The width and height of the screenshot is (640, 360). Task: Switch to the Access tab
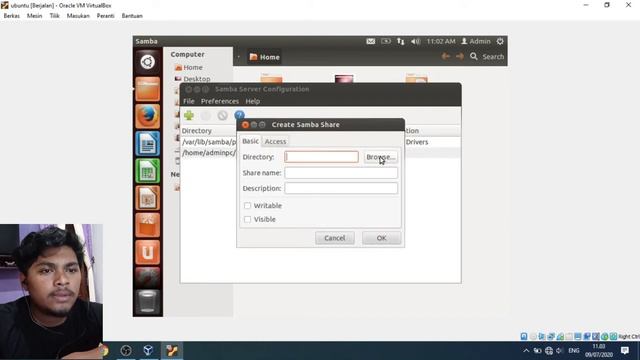click(x=276, y=141)
